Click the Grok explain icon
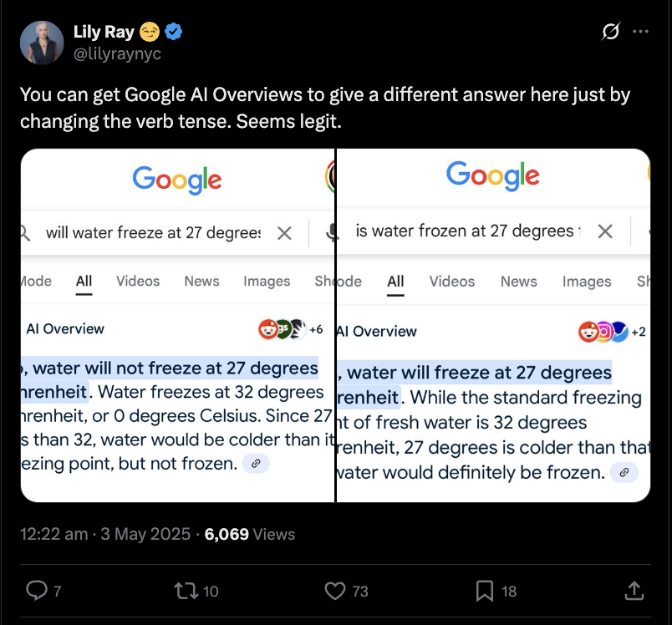The image size is (672, 625). tap(611, 32)
